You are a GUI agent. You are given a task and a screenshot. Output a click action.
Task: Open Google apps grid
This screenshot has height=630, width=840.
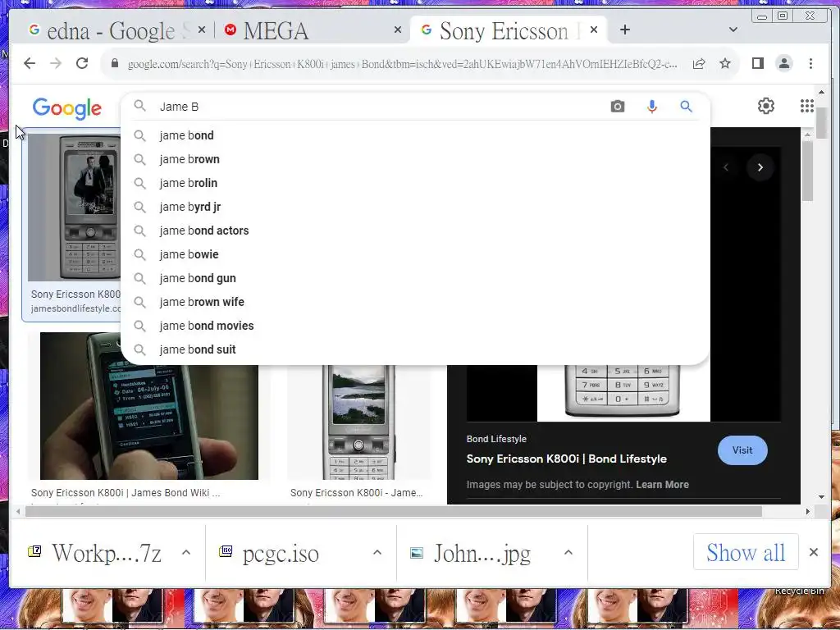coord(806,106)
